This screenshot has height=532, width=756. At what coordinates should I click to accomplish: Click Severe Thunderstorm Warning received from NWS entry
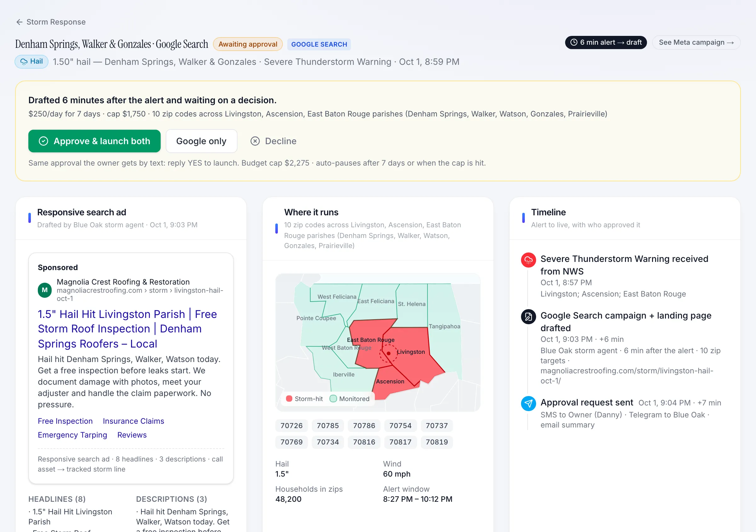pos(624,265)
